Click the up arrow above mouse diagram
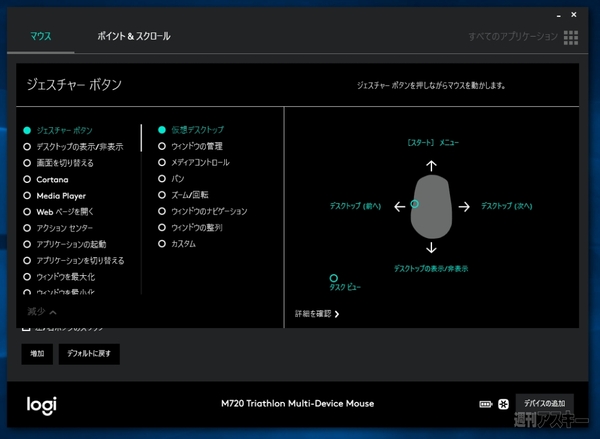This screenshot has height=439, width=600. (x=431, y=166)
